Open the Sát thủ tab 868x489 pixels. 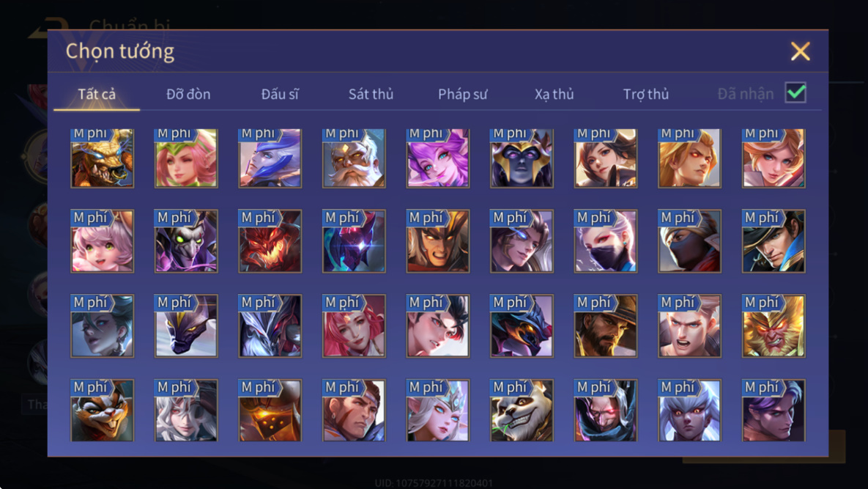371,94
